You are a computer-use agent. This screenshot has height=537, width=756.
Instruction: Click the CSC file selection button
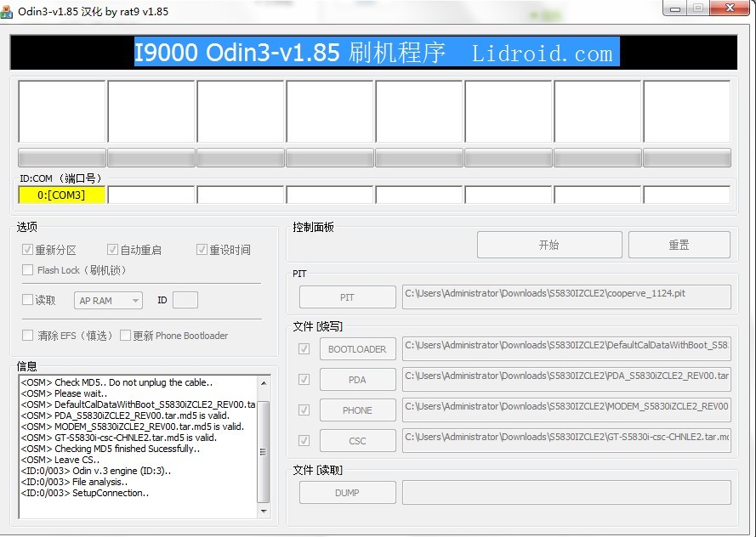[357, 440]
